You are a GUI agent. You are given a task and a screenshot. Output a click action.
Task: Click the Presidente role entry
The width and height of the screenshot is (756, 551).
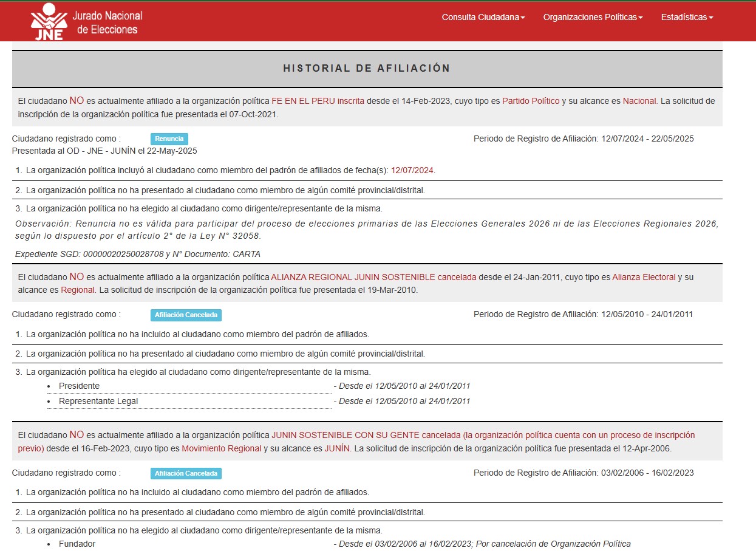79,386
